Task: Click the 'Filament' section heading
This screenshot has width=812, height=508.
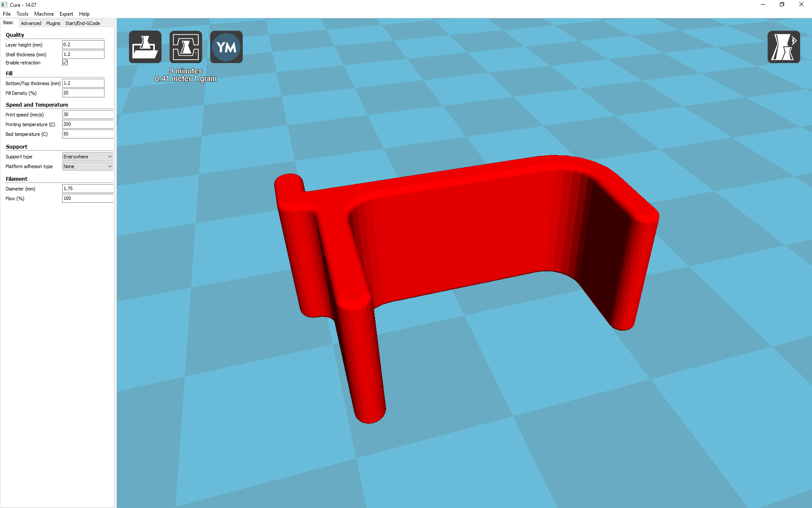Action: coord(16,179)
